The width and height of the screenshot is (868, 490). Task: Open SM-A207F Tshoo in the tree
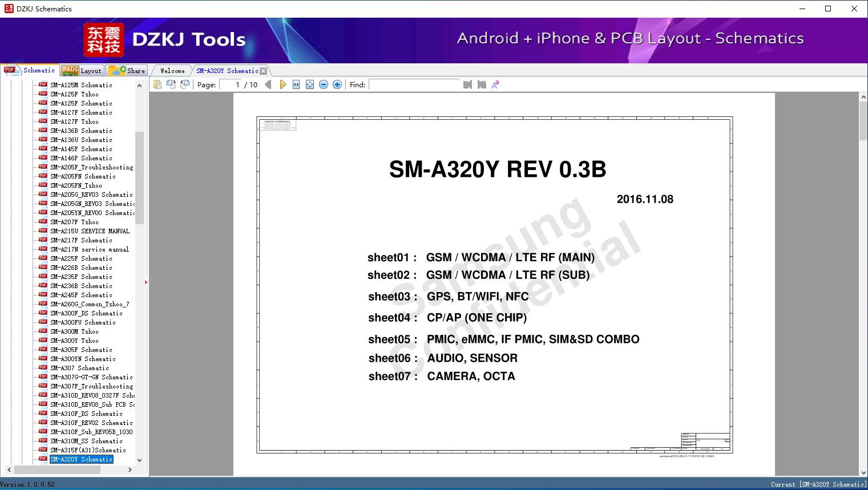74,222
